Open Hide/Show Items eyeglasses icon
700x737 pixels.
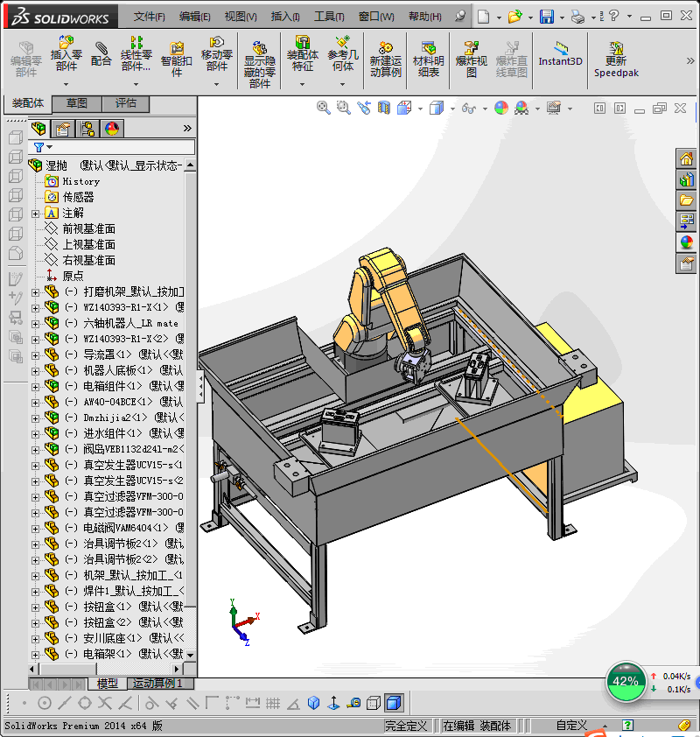[x=468, y=109]
